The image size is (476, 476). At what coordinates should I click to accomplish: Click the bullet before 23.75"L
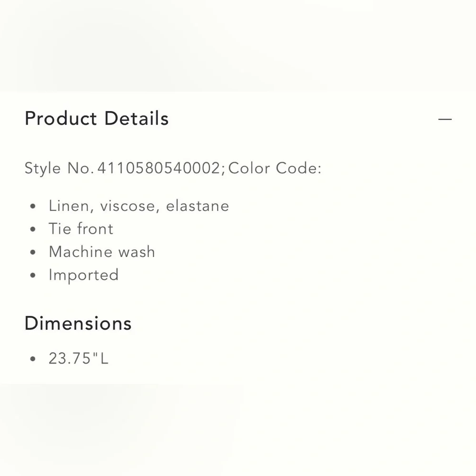[33, 359]
